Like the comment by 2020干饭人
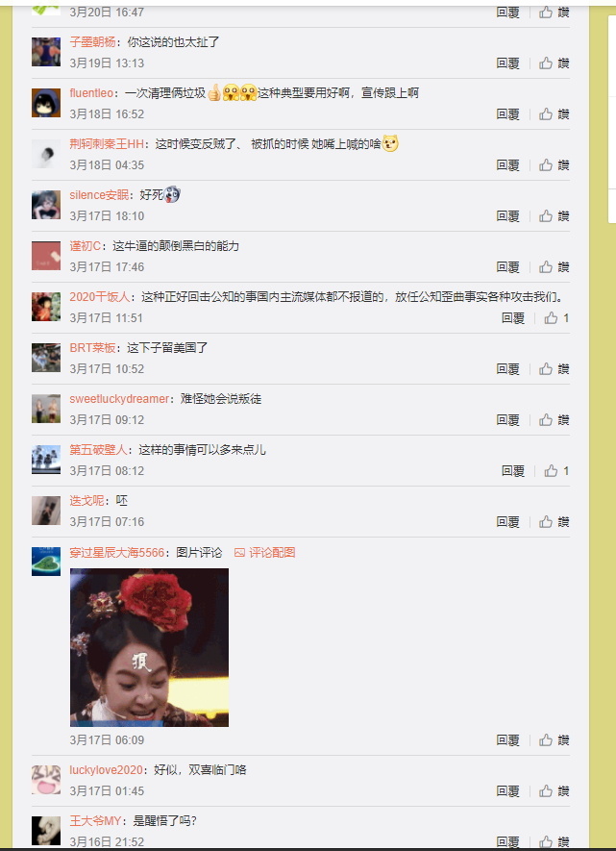This screenshot has height=851, width=616. (x=556, y=318)
